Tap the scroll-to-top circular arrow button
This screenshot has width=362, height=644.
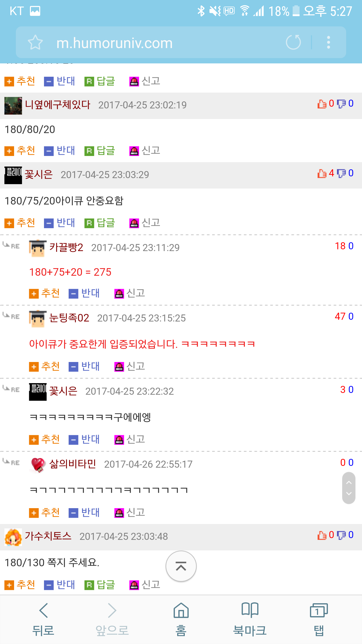181,566
